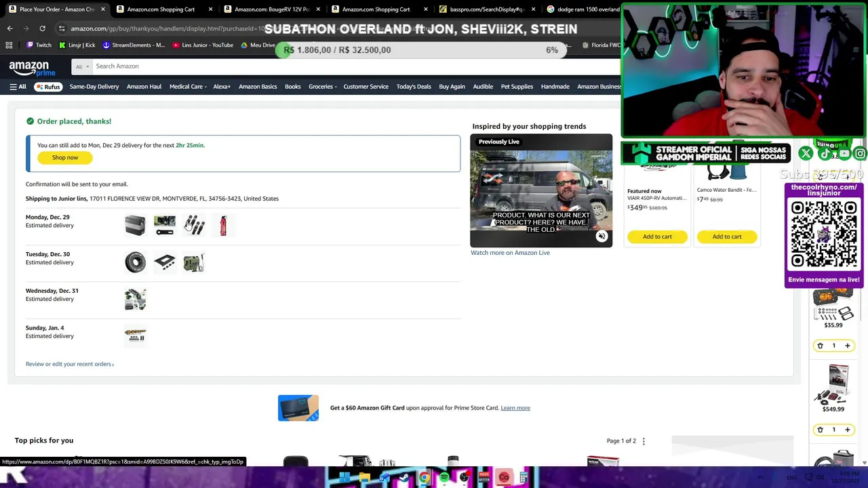Open OBS from the taskbar
Screen dimensions: 868x488
click(465, 478)
